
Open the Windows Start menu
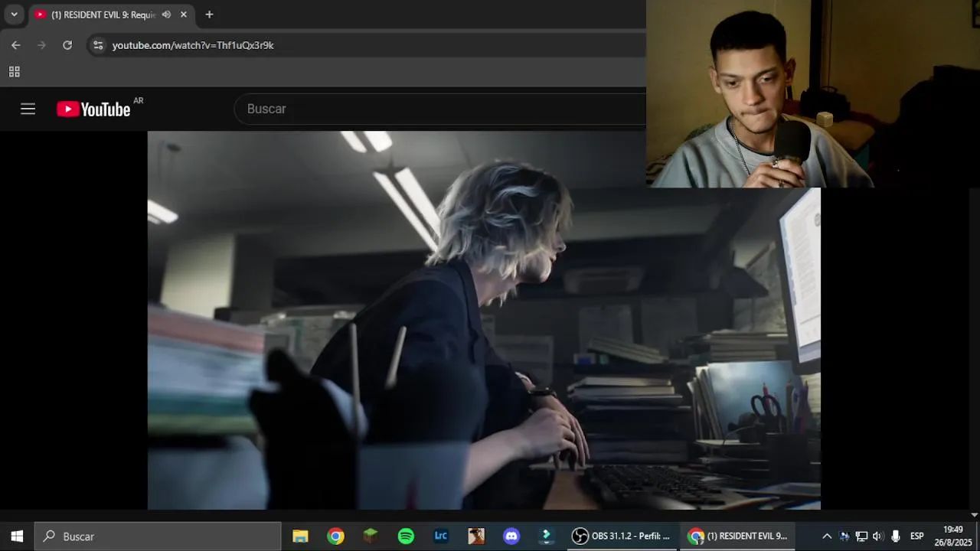point(17,536)
